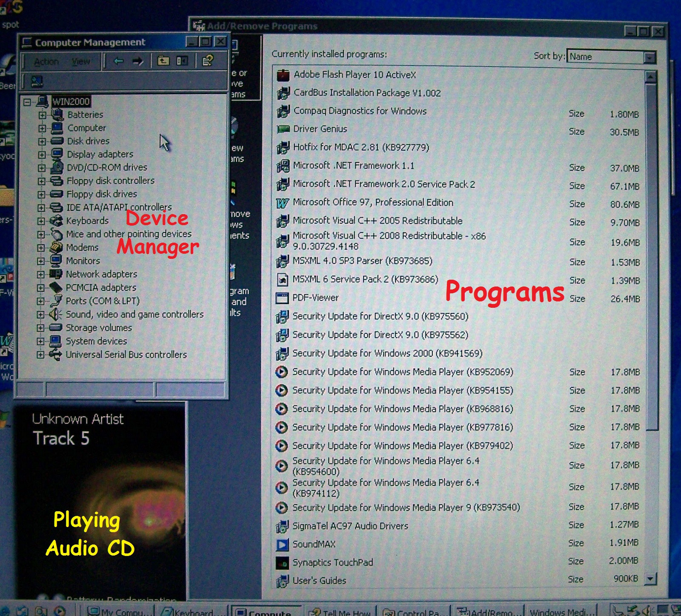Click the SigmaTel AC97 Audio Drivers icon
Screen dimensions: 681x616
(282, 527)
